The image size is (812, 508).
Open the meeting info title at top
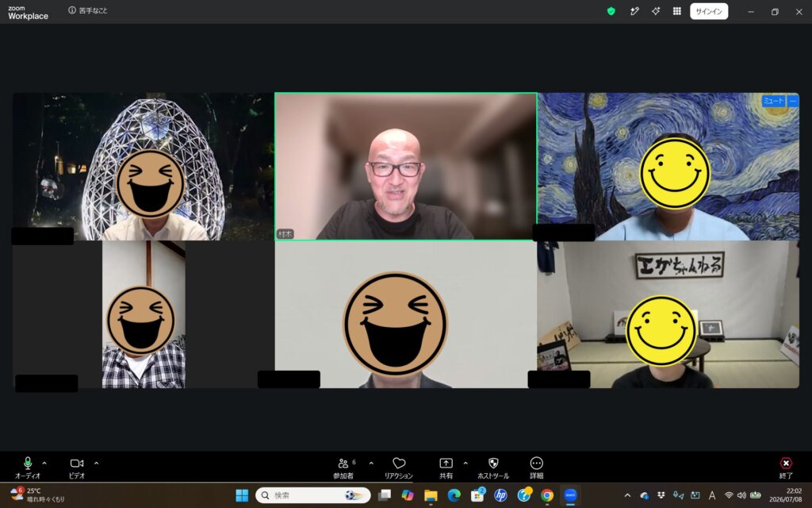pos(88,10)
